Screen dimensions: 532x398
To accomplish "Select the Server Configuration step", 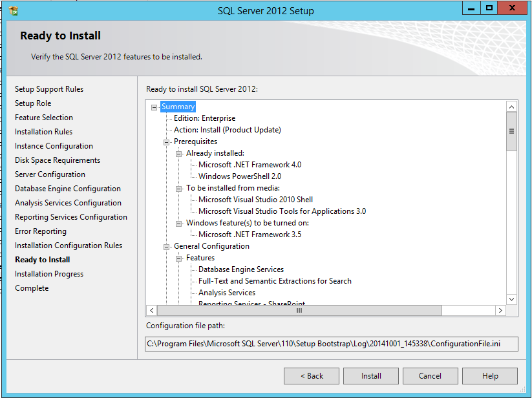I will click(x=50, y=174).
